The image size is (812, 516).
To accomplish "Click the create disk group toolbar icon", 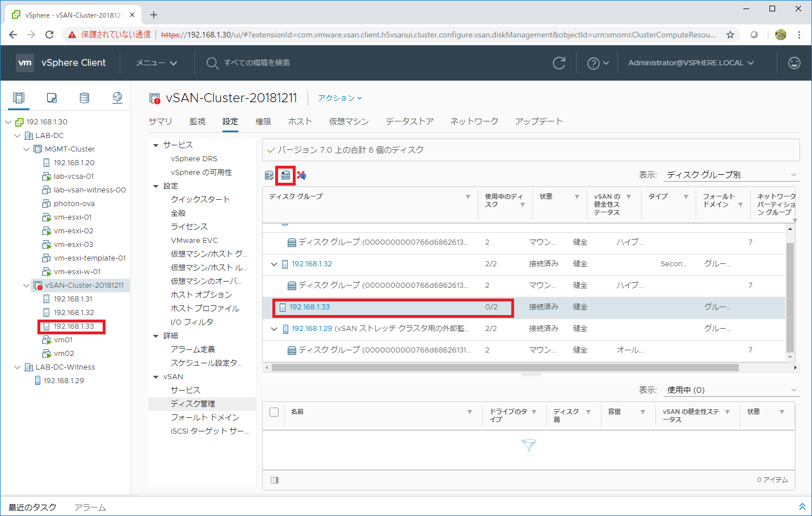I will click(x=285, y=175).
